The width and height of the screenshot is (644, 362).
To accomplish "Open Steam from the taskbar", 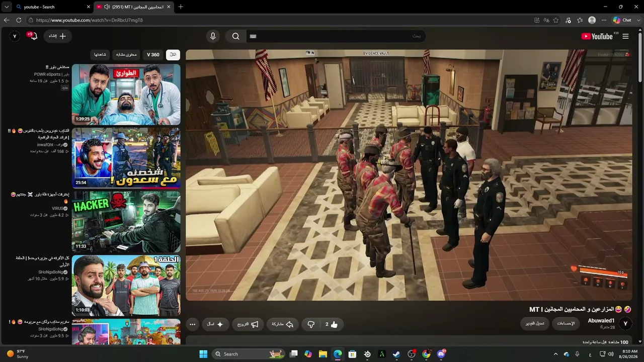I will (397, 354).
